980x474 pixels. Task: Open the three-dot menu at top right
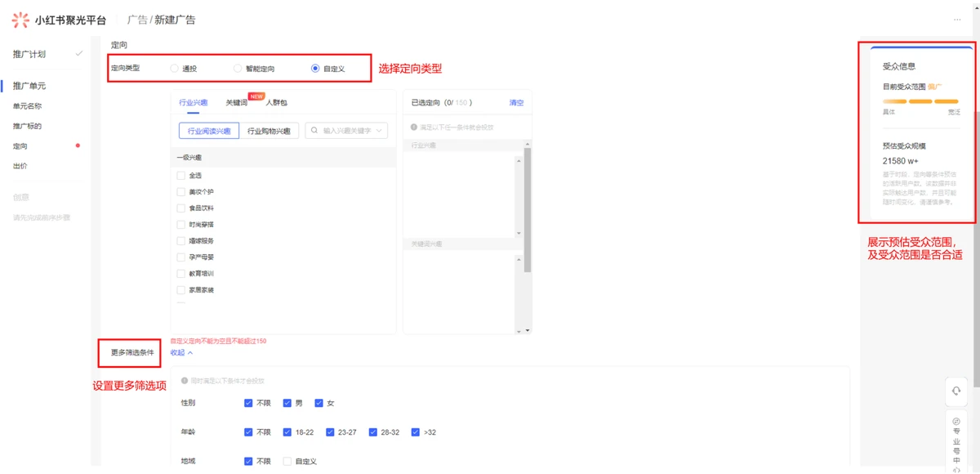[x=956, y=20]
